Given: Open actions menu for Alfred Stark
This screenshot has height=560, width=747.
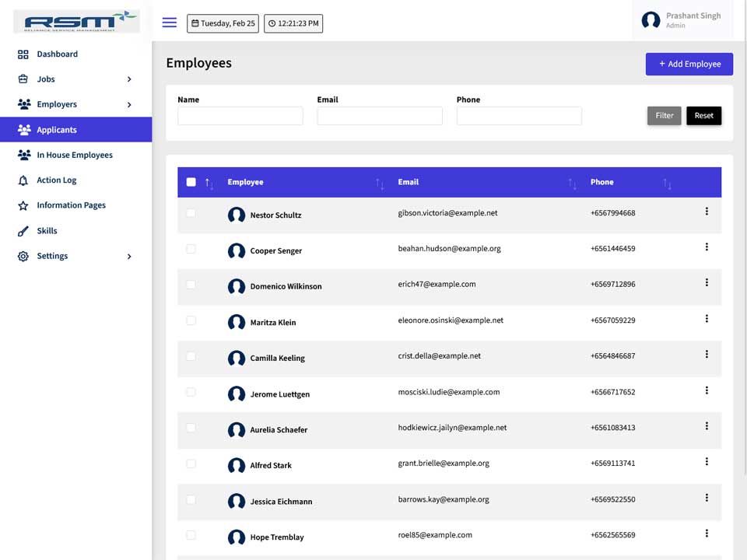Looking at the screenshot, I should pos(707,461).
